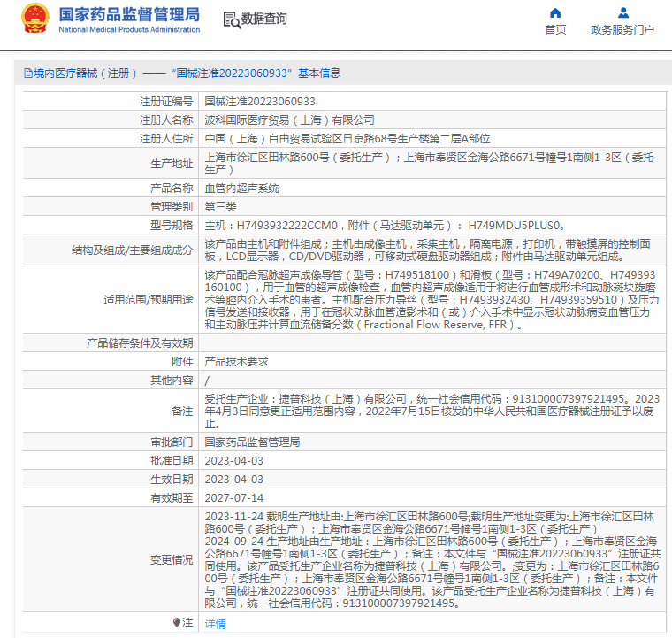Image resolution: width=672 pixels, height=638 pixels.
Task: Click the 审批部门 row label
Action: [x=172, y=442]
